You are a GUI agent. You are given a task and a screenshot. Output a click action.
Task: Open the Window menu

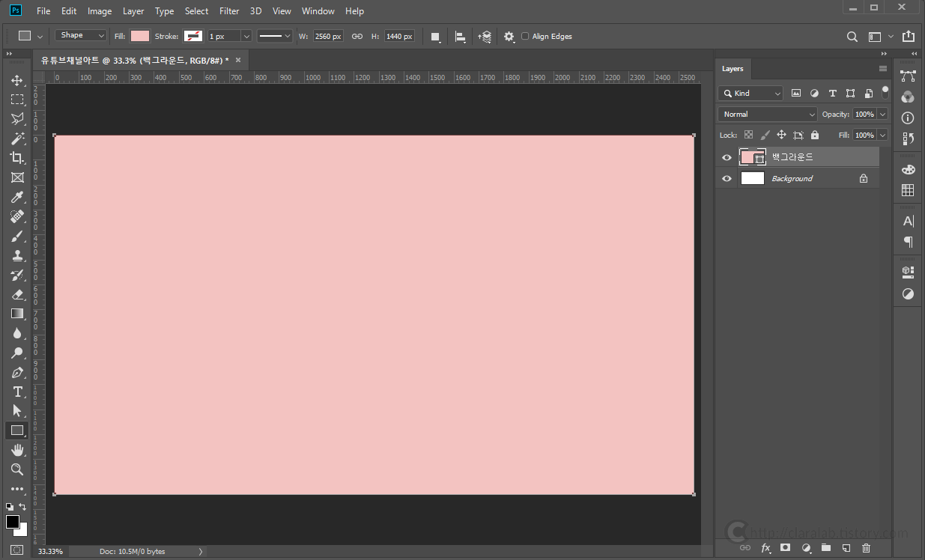pyautogui.click(x=318, y=11)
